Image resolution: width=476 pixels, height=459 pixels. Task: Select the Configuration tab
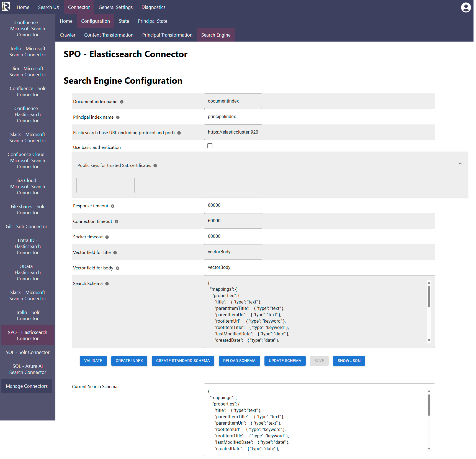point(96,21)
